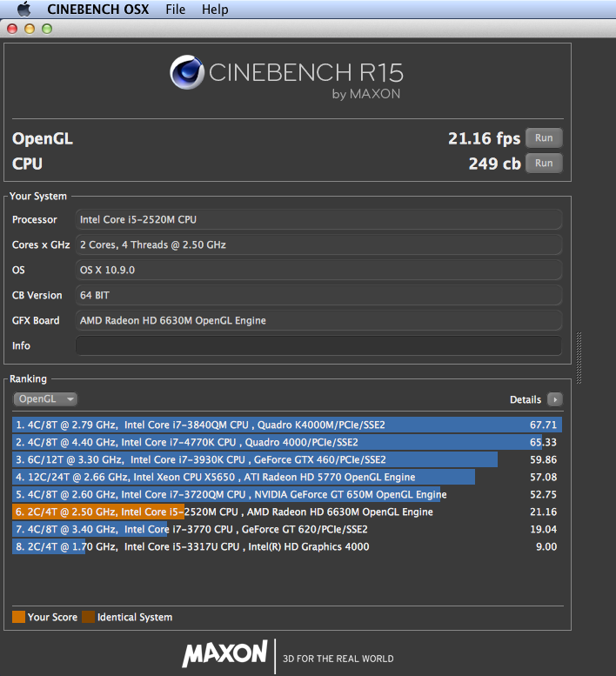Click the MAXON logo at the bottom
616x676 pixels.
coord(224,653)
